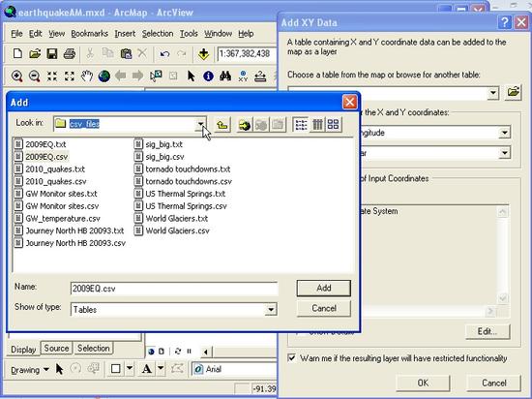
Task: Click the Find binoculars icon
Action: click(x=225, y=76)
